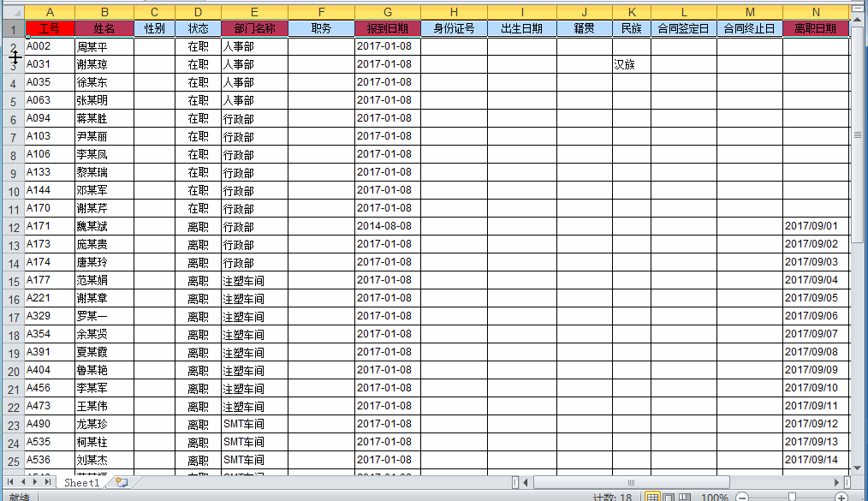Click the Select All corner box

click(12, 12)
